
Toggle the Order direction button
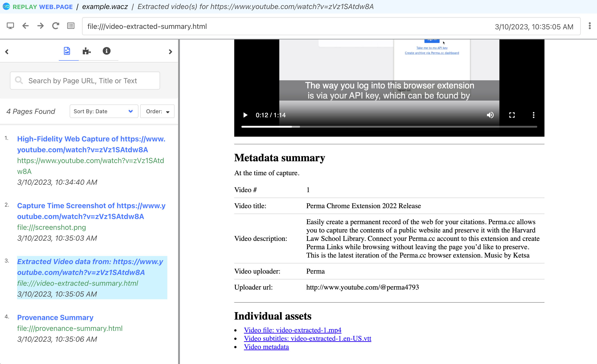157,111
